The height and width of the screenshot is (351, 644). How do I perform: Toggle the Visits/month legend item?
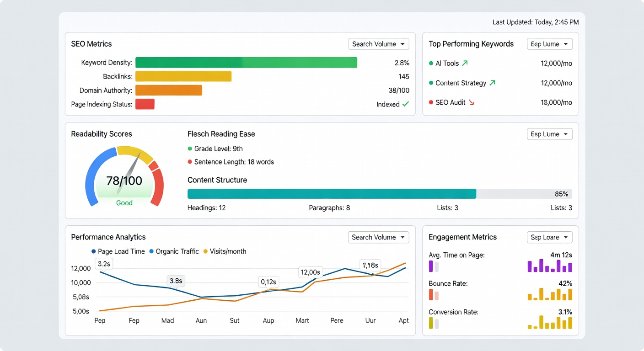[225, 251]
